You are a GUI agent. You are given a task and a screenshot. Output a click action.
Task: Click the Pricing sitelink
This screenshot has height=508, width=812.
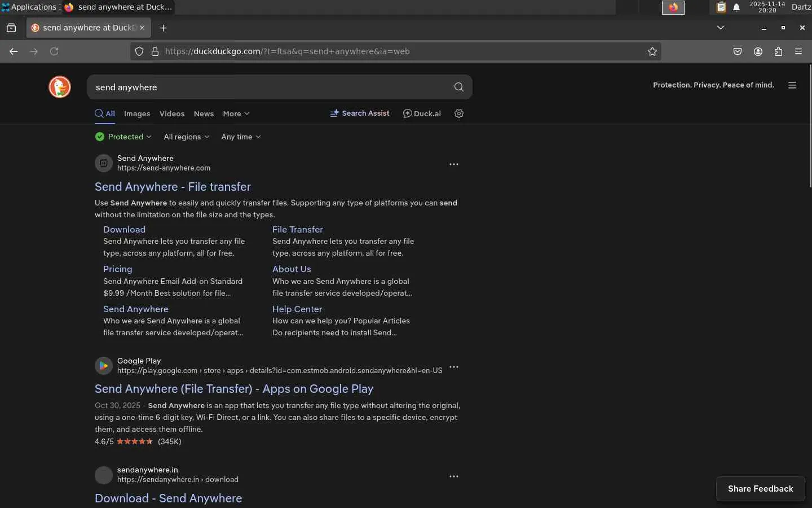coord(117,269)
